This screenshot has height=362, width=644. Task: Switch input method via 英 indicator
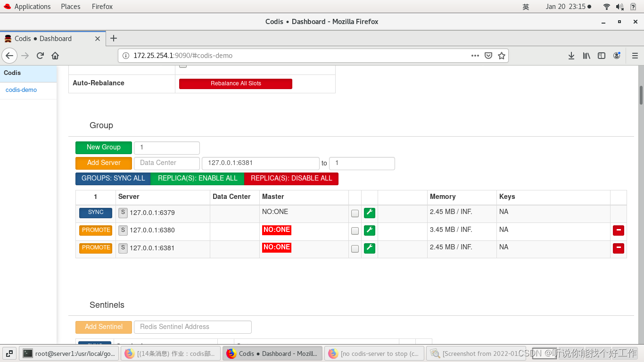[526, 7]
